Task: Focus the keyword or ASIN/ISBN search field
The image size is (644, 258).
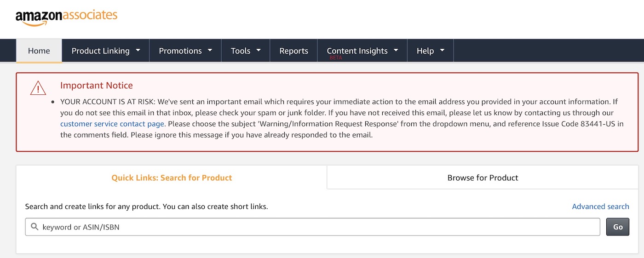Action: tap(317, 227)
